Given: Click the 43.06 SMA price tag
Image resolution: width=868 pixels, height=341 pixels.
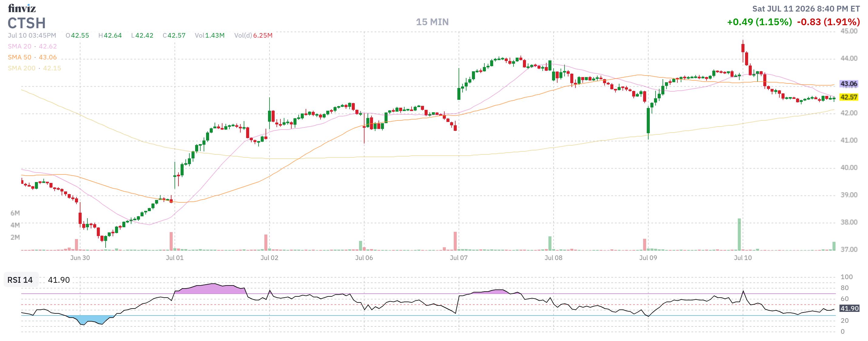Looking at the screenshot, I should coord(849,84).
